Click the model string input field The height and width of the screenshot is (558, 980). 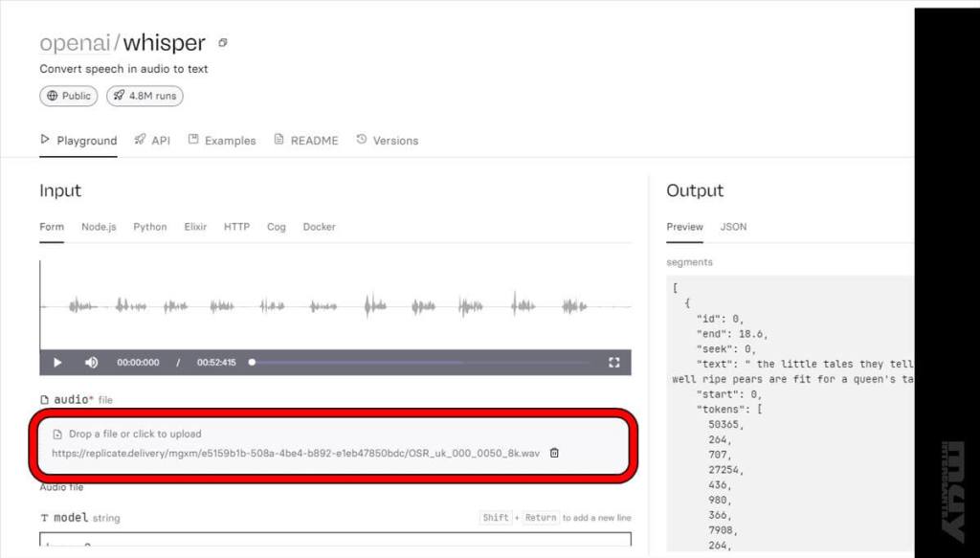[x=335, y=542]
